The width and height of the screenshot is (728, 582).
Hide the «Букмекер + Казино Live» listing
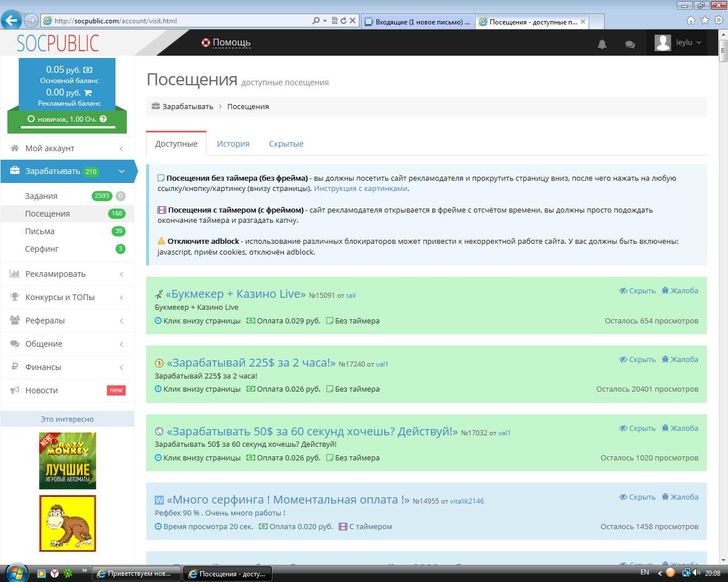point(638,290)
